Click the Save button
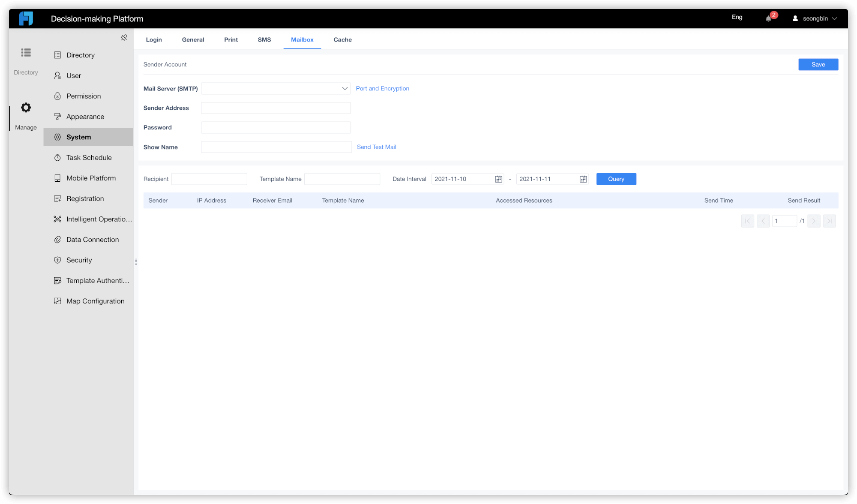This screenshot has height=504, width=857. click(x=818, y=65)
